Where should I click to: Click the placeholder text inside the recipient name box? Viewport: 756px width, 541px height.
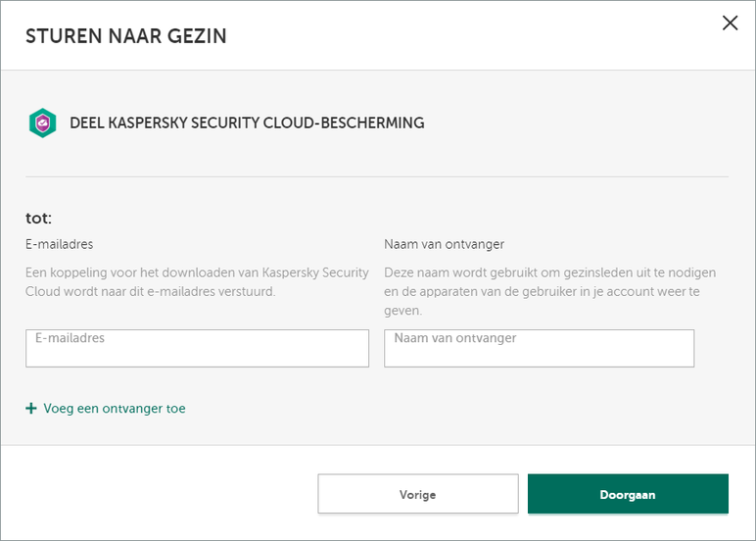tap(454, 338)
